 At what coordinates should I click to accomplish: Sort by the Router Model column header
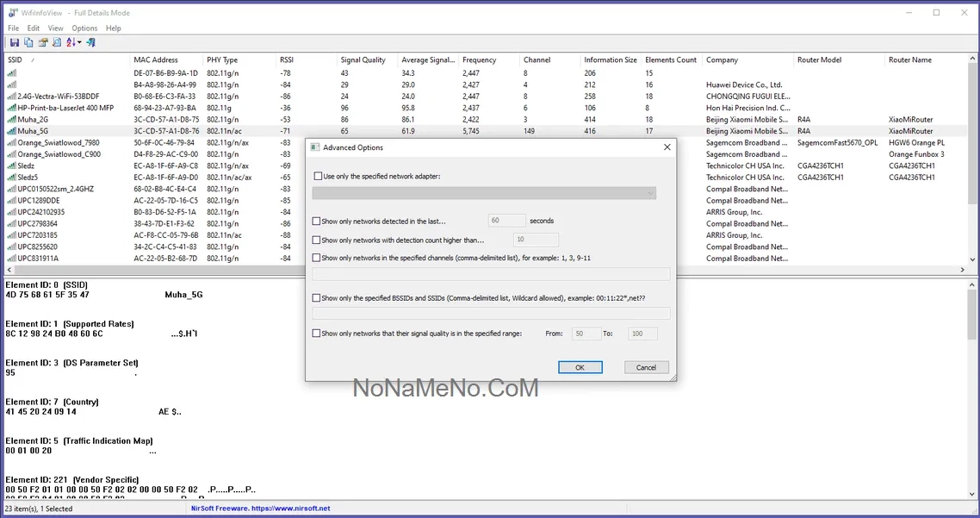(x=840, y=60)
